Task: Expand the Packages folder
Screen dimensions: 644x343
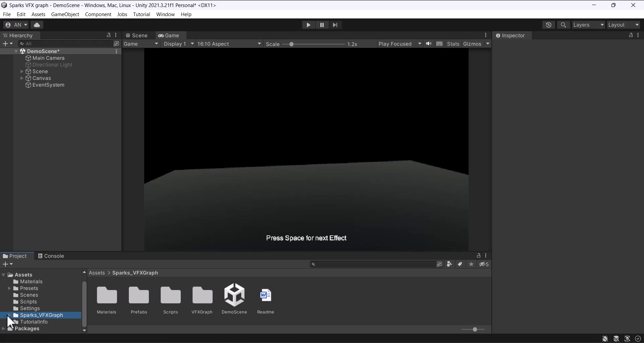Action: pos(3,329)
